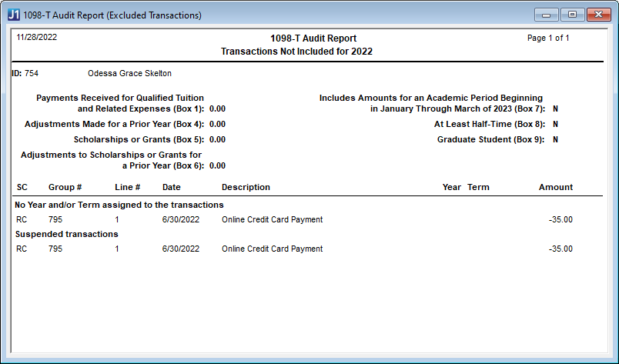Click description under 'Suspended transactions' section
The width and height of the screenshot is (619, 364).
tap(272, 249)
